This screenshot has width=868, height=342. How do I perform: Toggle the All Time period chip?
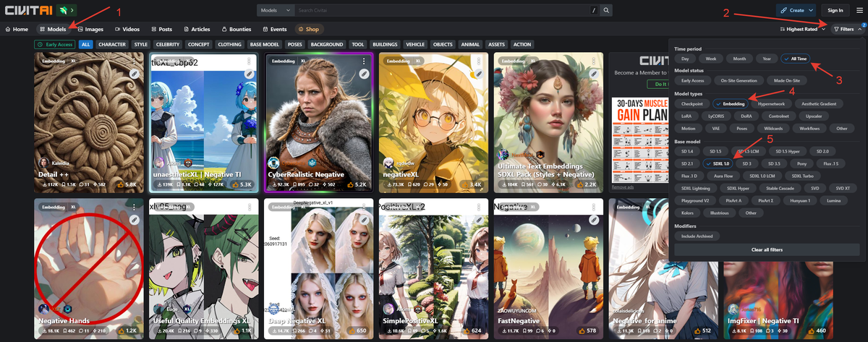795,59
